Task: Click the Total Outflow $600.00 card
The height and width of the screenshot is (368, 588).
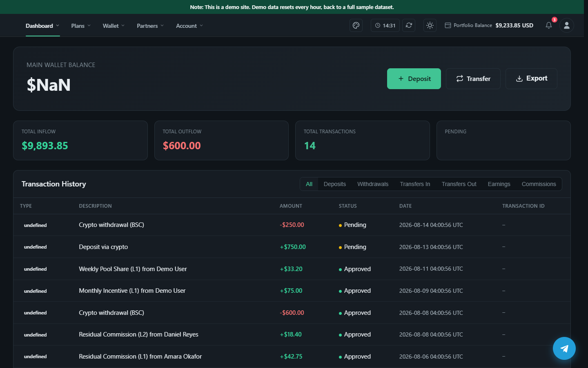Action: click(221, 140)
